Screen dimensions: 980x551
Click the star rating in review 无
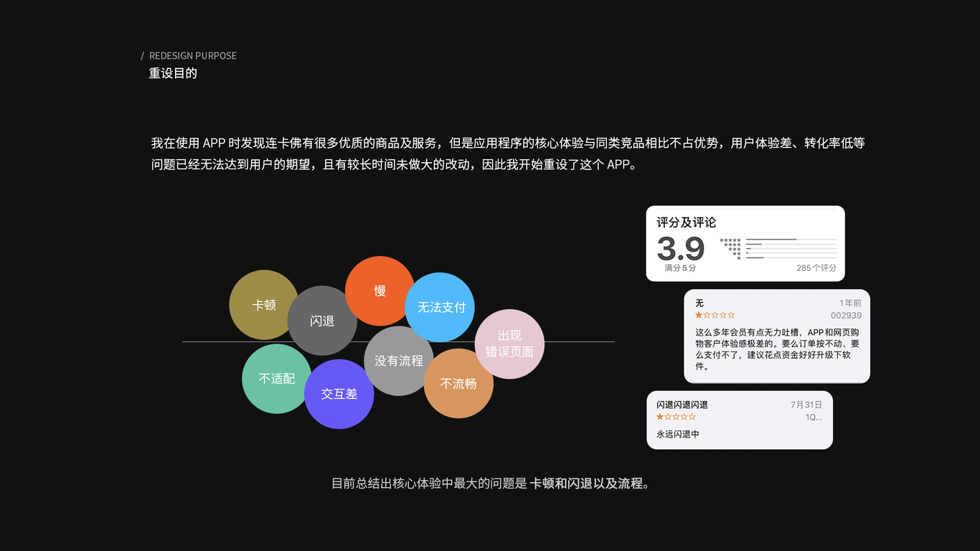pos(715,315)
